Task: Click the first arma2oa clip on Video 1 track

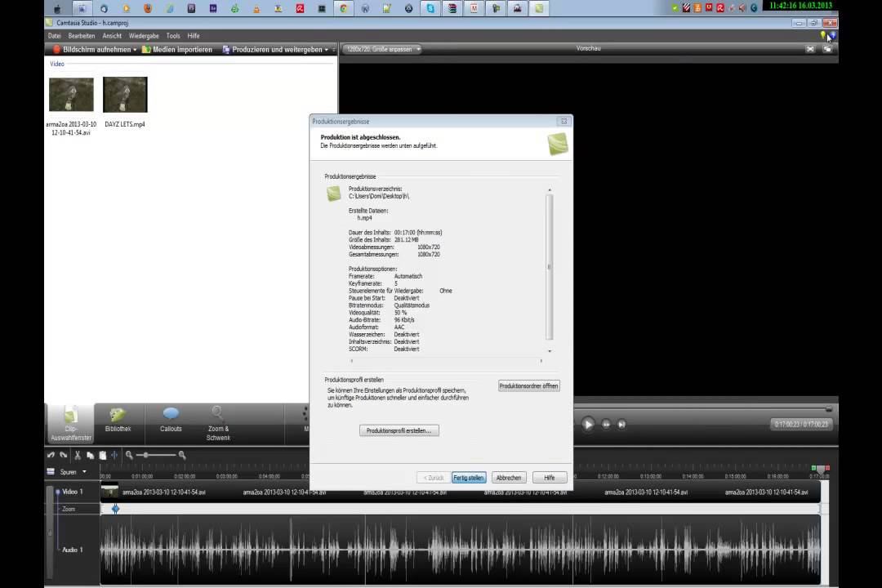Action: pos(163,492)
